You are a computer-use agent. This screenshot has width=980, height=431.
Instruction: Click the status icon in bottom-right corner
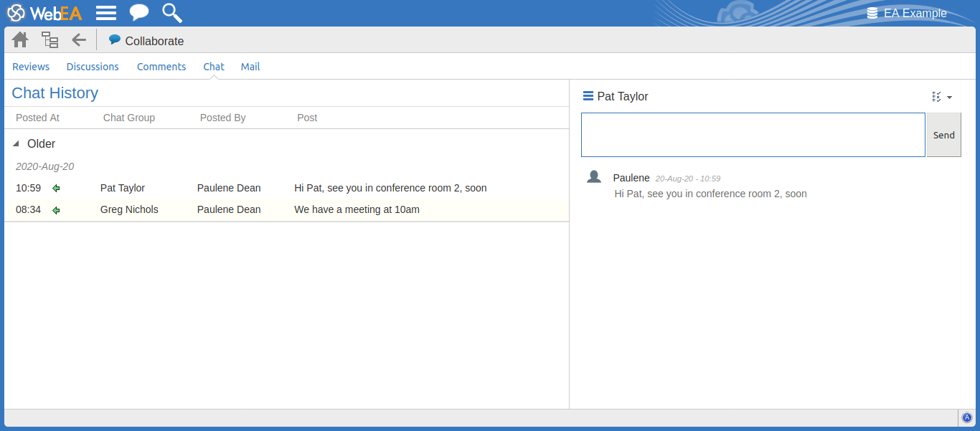click(x=966, y=418)
